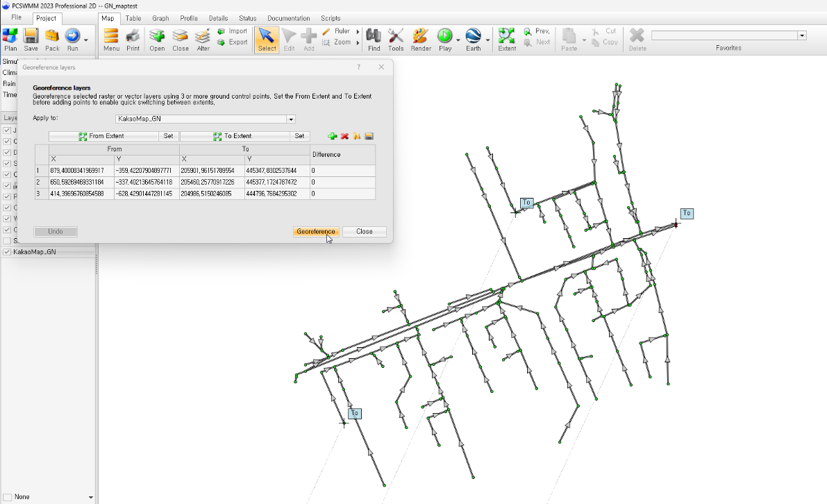Screen dimensions: 827x504
Task: Save the project with Save icon
Action: click(31, 40)
